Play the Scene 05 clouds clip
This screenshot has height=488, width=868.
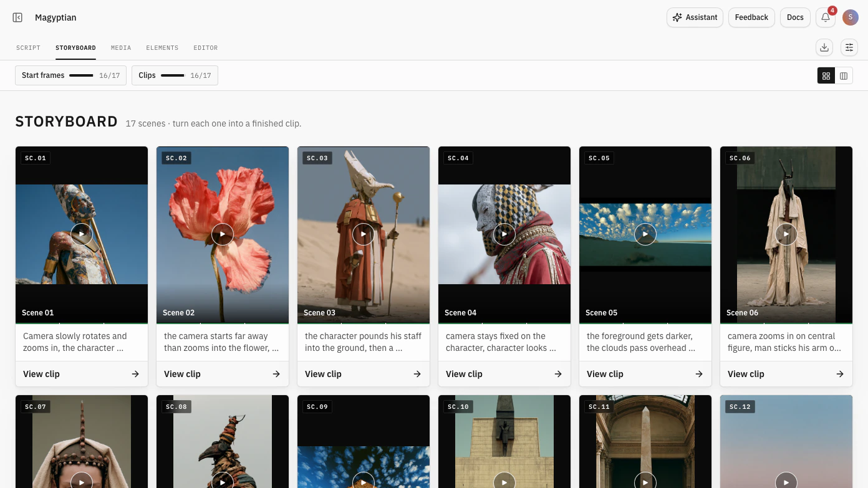[645, 234]
